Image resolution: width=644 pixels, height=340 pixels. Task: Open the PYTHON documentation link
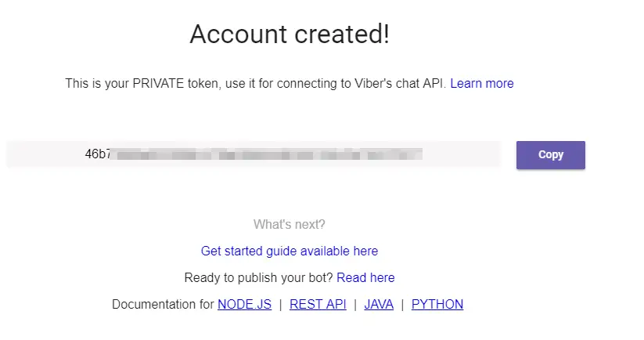point(437,304)
